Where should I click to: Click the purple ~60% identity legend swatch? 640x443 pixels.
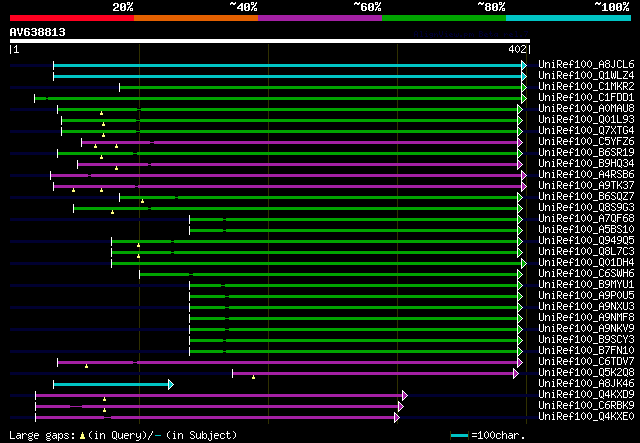(320, 18)
